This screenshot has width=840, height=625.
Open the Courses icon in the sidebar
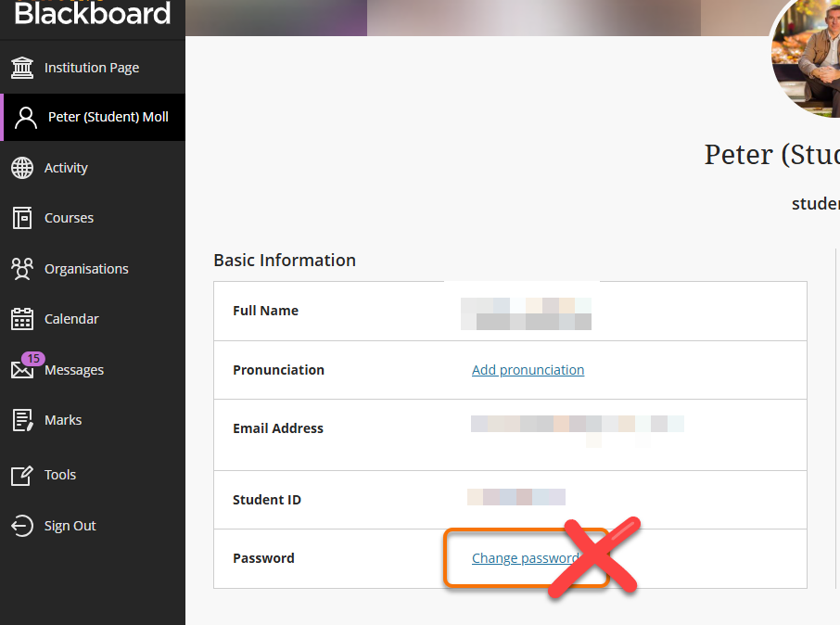(23, 218)
